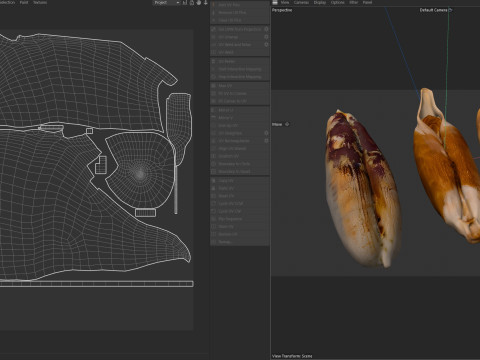Viewport: 480px width, 360px height.
Task: Click Start Interactive Mapping
Action: click(240, 69)
